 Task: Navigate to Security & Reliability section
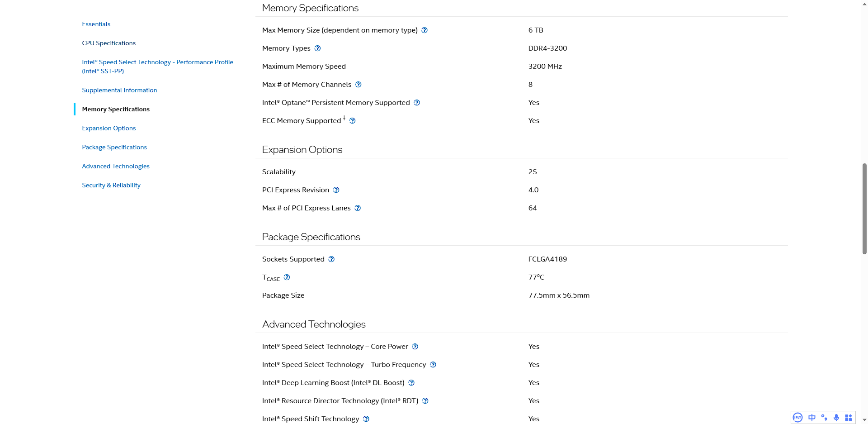click(111, 185)
